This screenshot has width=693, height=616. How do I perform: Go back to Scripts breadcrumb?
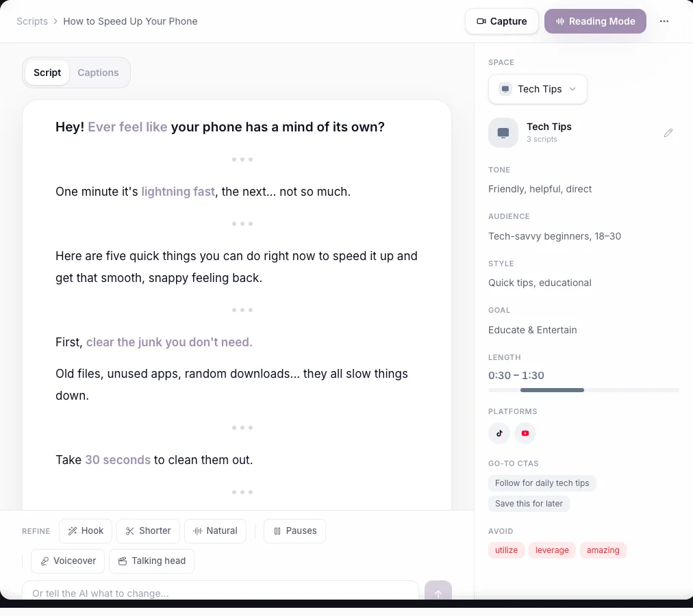point(32,21)
